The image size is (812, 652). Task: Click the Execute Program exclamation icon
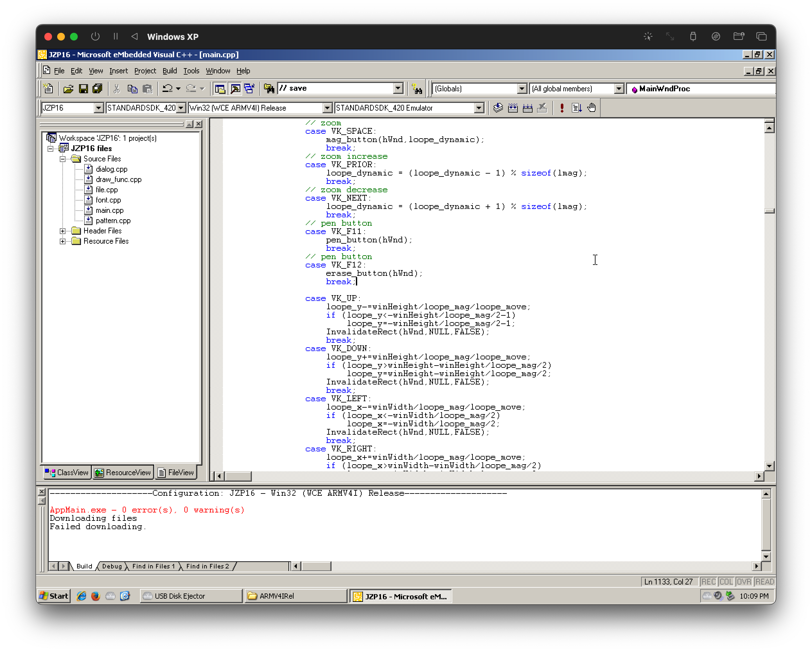pos(561,108)
